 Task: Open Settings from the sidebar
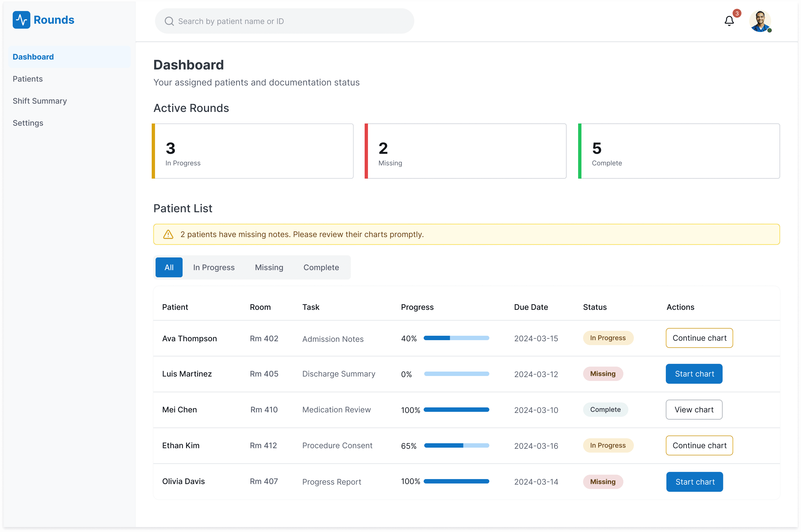pos(28,123)
